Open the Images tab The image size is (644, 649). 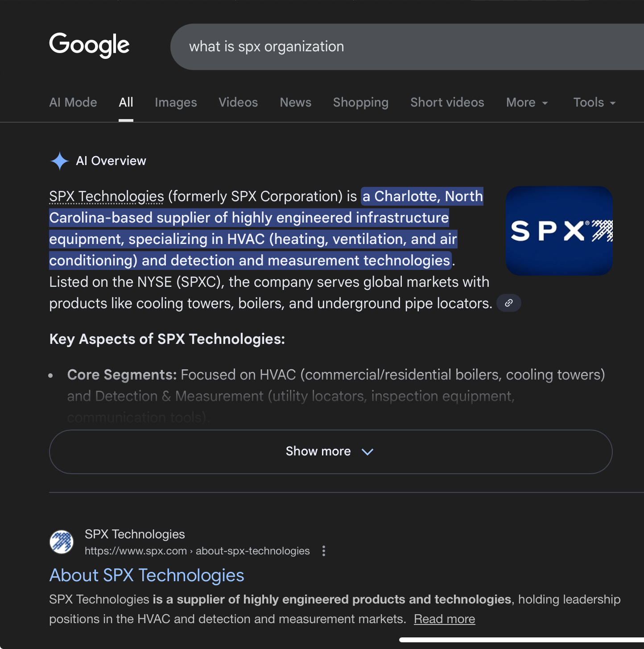tap(176, 103)
